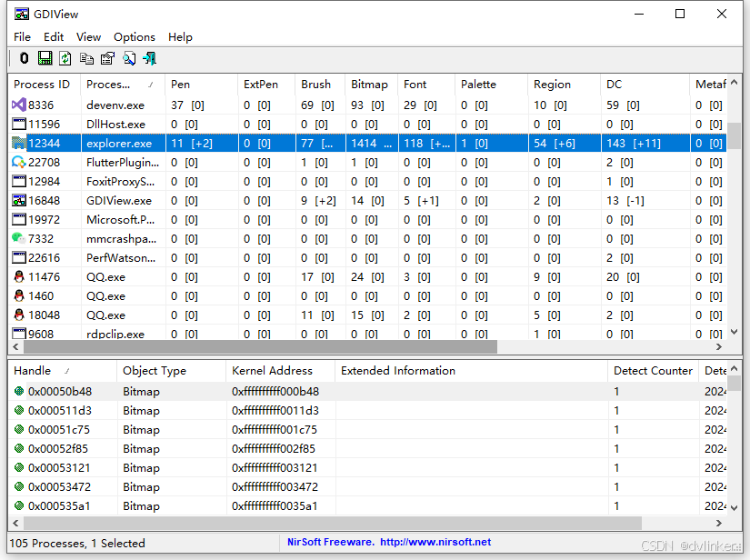This screenshot has height=560, width=750.
Task: Select the GDIView.exe process name
Action: 118,201
